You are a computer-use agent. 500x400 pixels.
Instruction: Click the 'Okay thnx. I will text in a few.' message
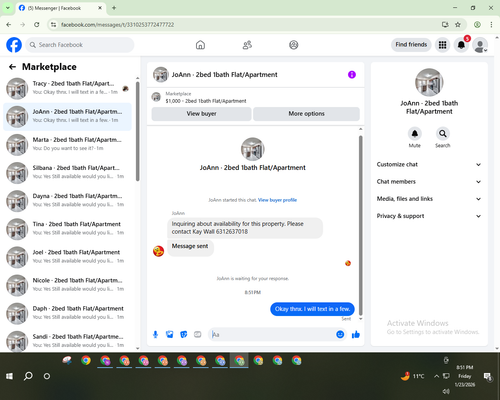(312, 309)
